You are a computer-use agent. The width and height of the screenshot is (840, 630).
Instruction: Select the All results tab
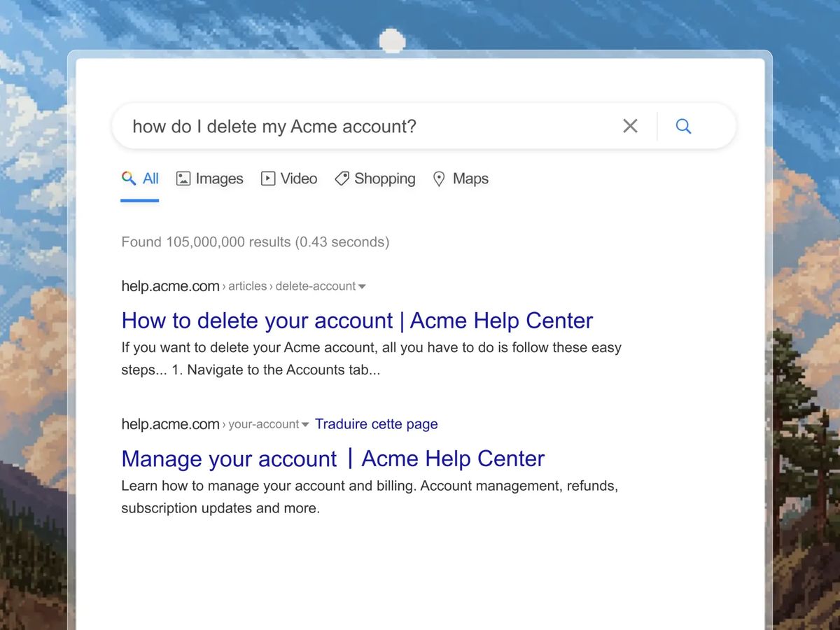tap(140, 178)
